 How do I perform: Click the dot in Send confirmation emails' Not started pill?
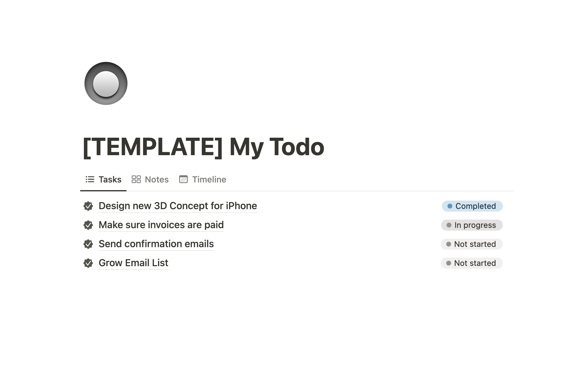click(x=449, y=244)
